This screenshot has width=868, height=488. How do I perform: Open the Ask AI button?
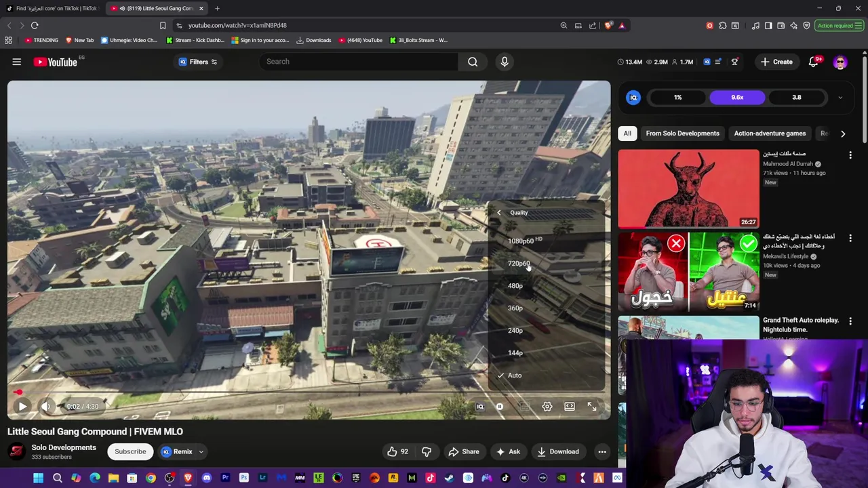point(508,451)
